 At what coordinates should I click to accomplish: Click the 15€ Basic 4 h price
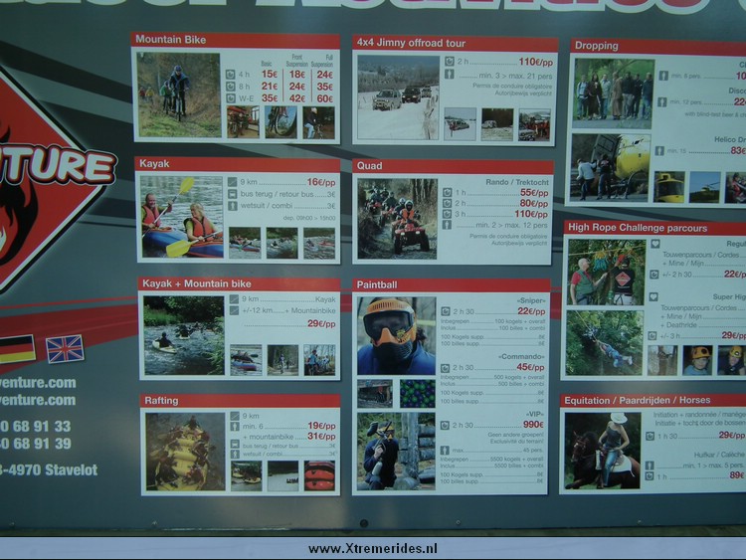(x=270, y=75)
